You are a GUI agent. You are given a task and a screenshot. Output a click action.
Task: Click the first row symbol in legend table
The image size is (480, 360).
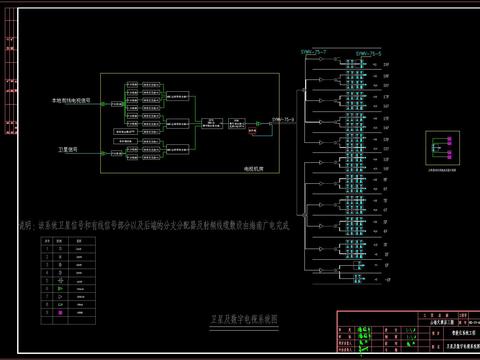tap(60, 249)
